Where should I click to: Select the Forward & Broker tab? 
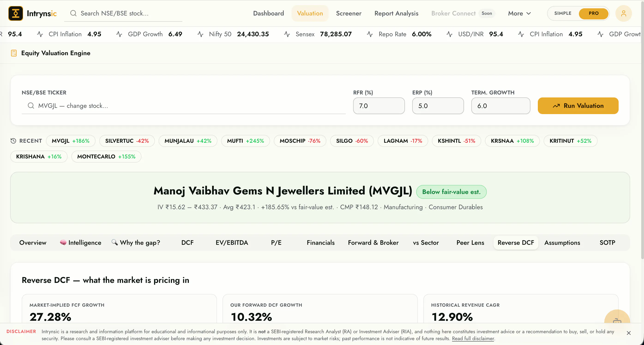point(373,243)
